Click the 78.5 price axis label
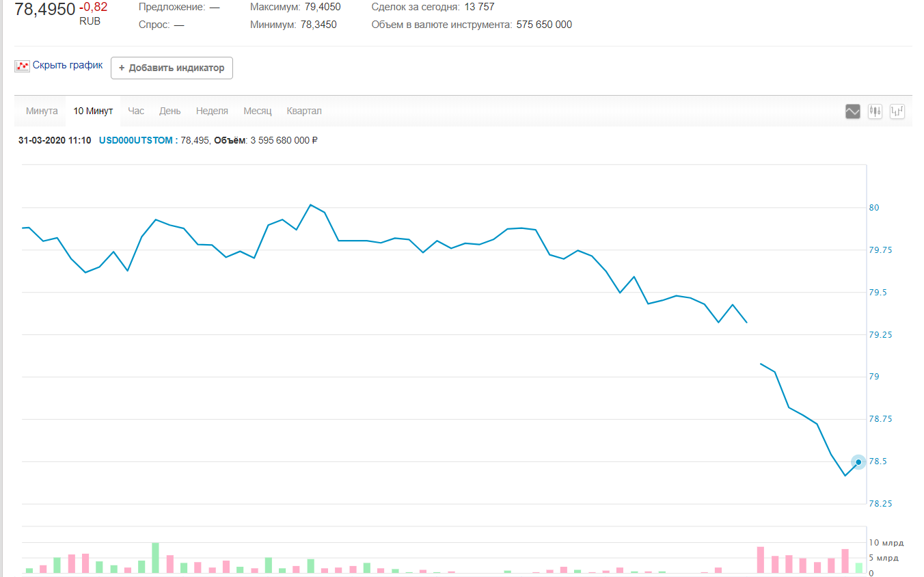The width and height of the screenshot is (924, 577). click(x=877, y=462)
